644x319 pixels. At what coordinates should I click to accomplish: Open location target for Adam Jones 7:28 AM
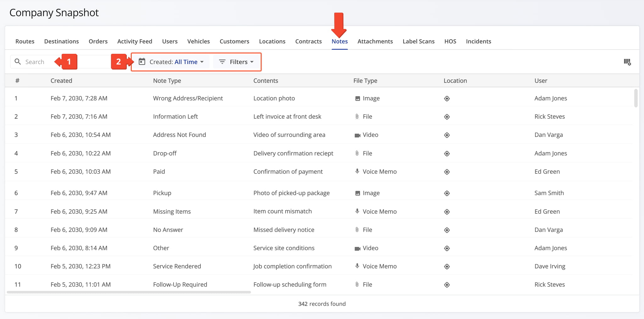tap(447, 98)
